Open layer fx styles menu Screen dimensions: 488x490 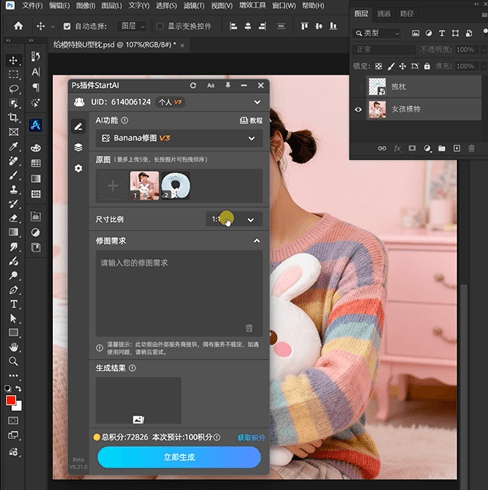point(397,148)
